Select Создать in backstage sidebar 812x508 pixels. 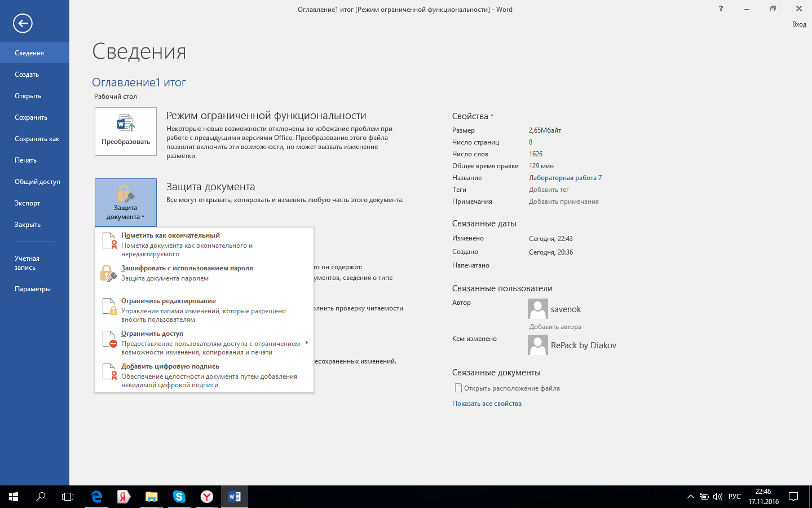[34, 74]
